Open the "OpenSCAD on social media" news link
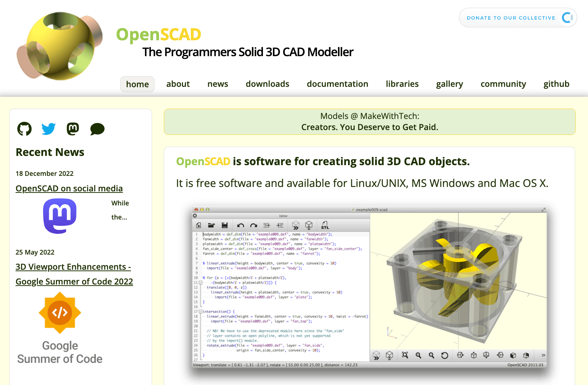 pyautogui.click(x=69, y=188)
